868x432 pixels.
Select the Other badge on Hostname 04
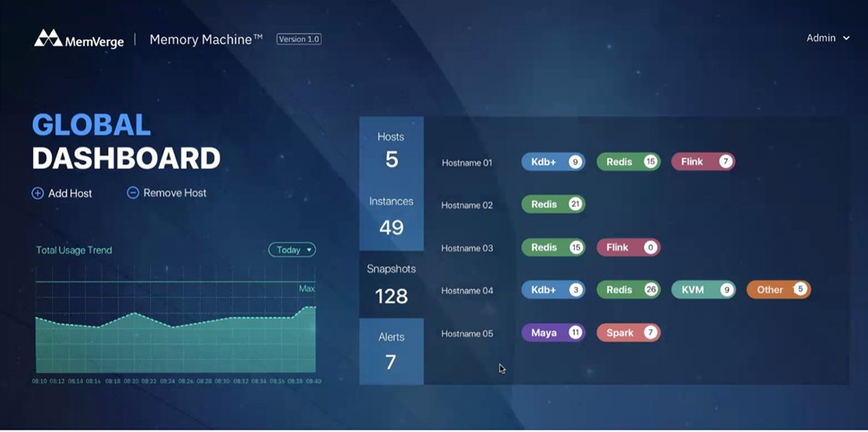pyautogui.click(x=778, y=289)
